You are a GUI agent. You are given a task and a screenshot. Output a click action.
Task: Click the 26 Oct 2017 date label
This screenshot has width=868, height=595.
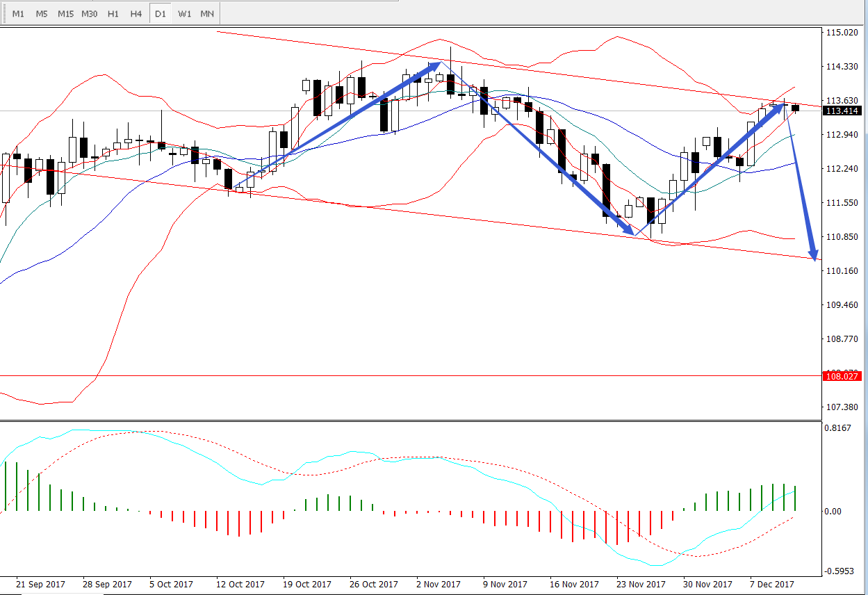click(373, 585)
